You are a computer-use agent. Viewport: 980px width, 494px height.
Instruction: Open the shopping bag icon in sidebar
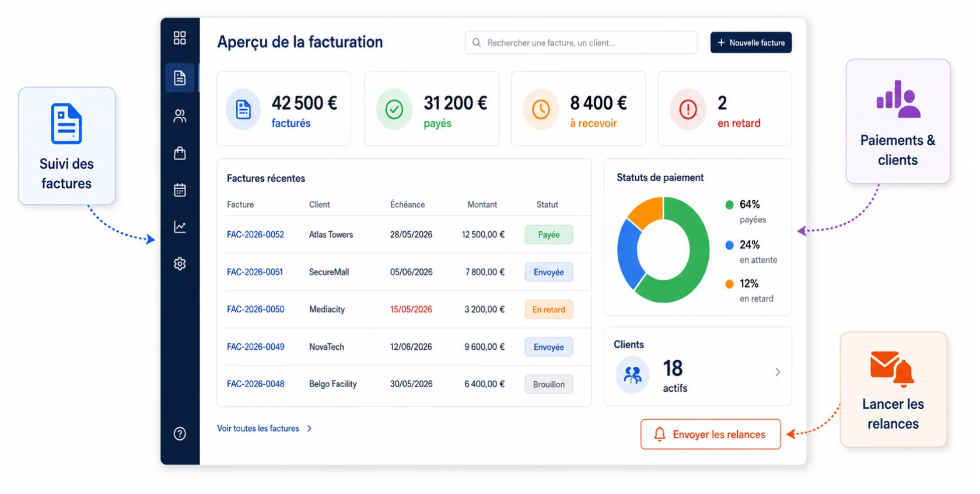(180, 153)
